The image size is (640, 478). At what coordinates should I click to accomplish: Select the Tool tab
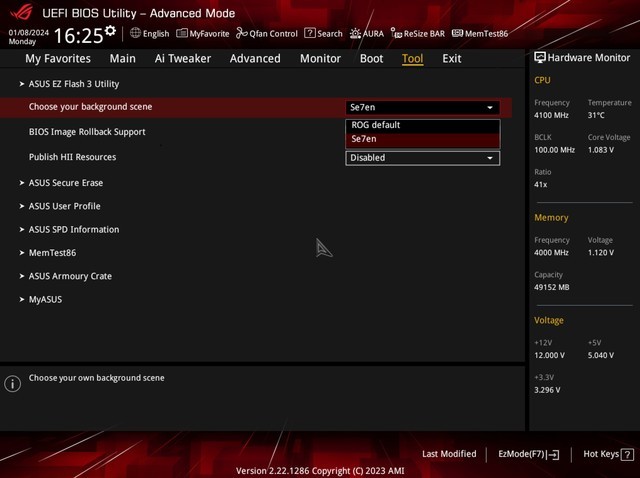[413, 58]
